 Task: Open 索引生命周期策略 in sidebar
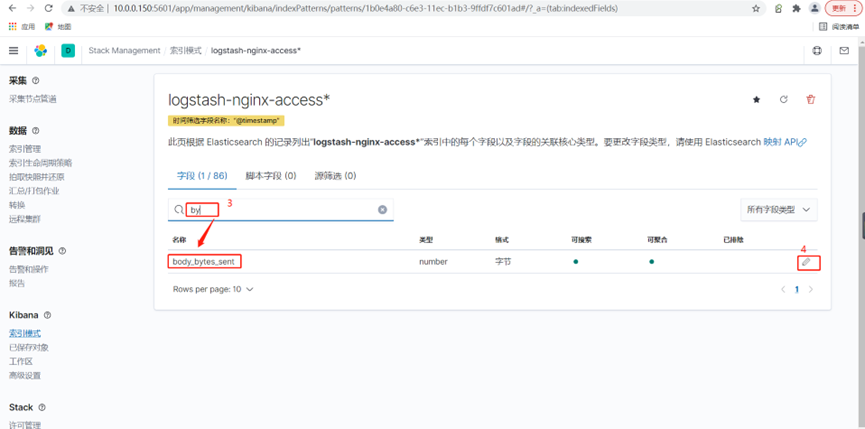40,163
